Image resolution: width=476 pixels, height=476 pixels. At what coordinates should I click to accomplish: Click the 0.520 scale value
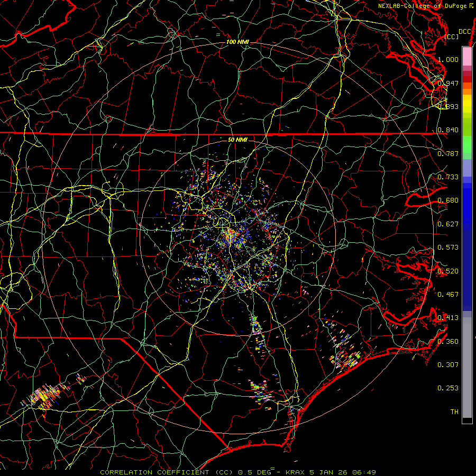448,271
